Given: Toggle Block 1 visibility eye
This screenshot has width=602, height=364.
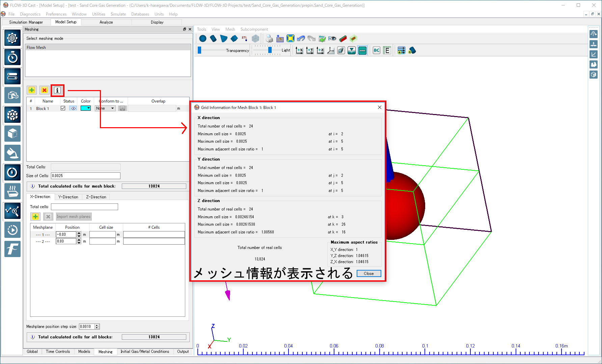Looking at the screenshot, I should pos(73,108).
